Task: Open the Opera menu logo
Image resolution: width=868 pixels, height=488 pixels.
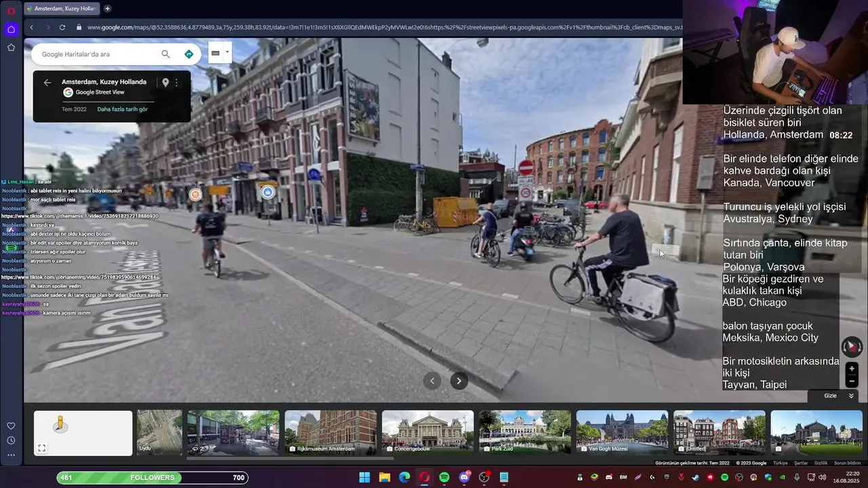Action: click(11, 11)
